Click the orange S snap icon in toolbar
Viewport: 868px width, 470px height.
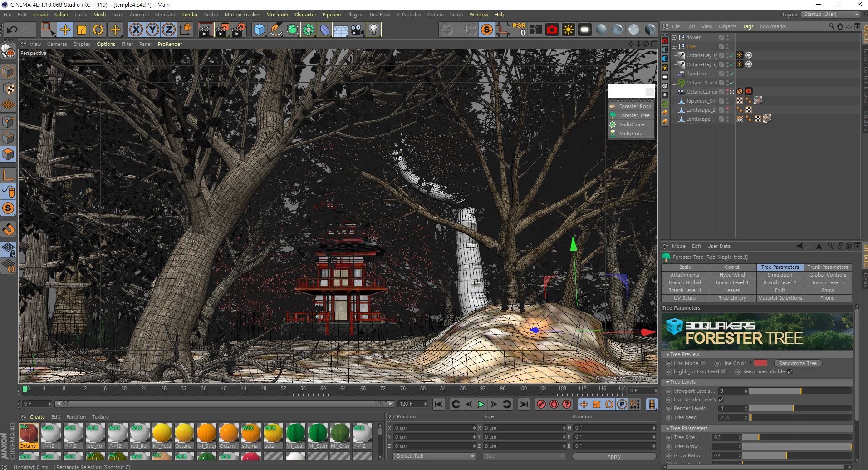486,30
